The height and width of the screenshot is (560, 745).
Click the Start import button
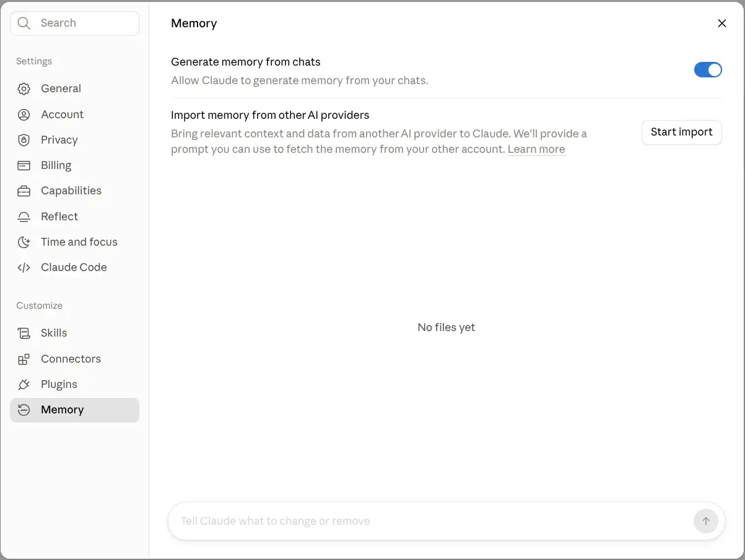pos(681,132)
